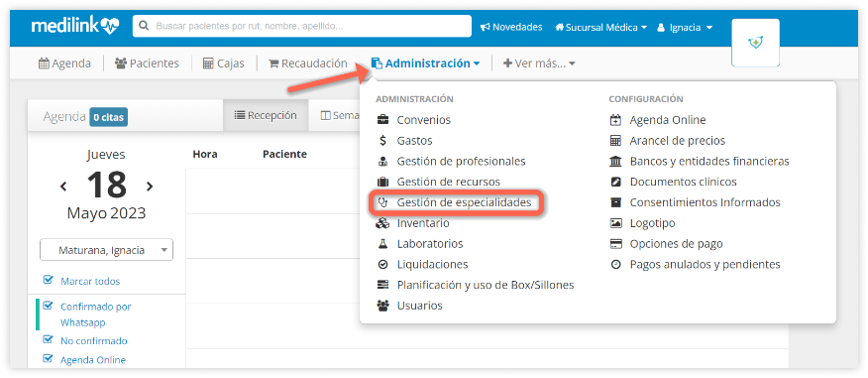
Task: Click the Convenios briefcase icon
Action: [382, 120]
